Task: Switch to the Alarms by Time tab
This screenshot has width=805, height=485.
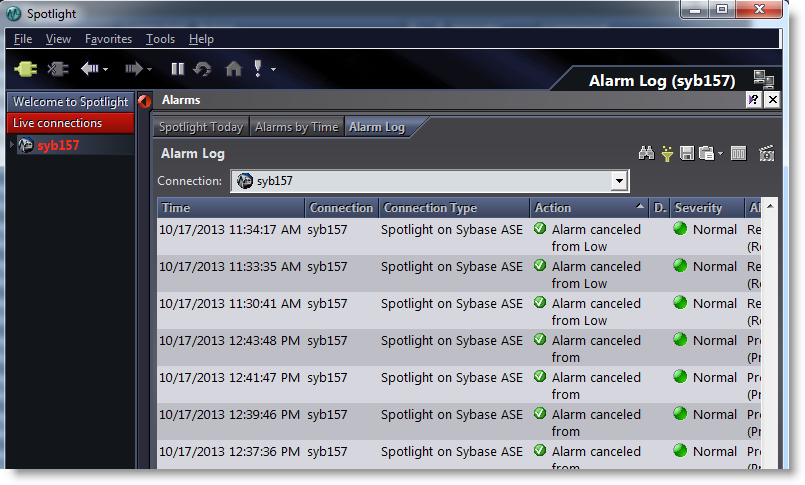Action: [297, 127]
